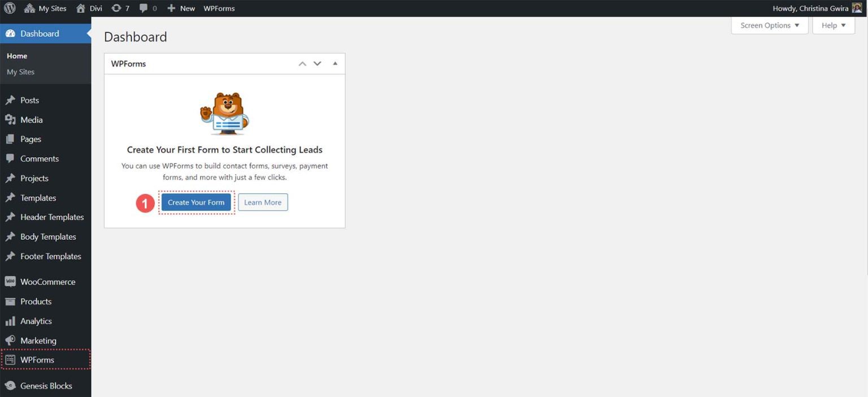Click the Analytics bar-chart icon
This screenshot has height=397, width=868.
10,321
